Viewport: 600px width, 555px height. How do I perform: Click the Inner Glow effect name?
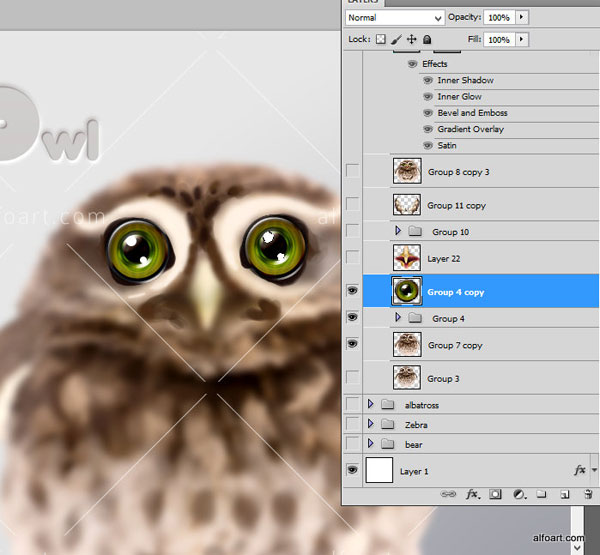click(460, 96)
